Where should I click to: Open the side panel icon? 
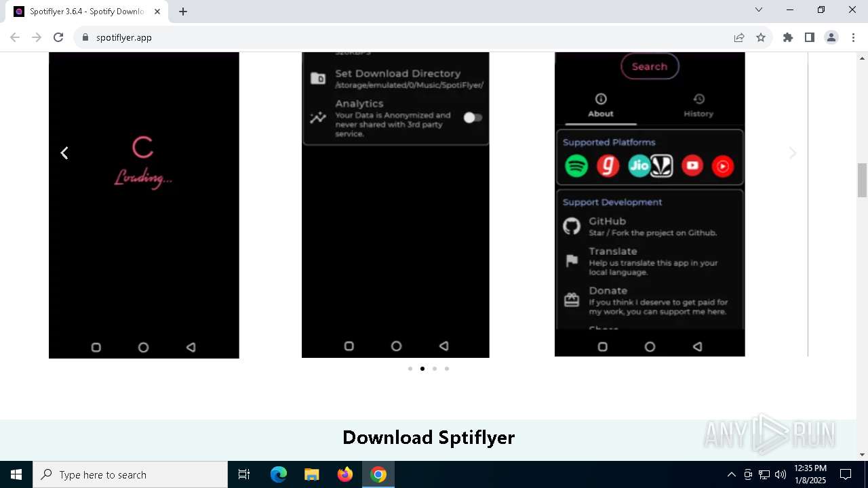(810, 37)
